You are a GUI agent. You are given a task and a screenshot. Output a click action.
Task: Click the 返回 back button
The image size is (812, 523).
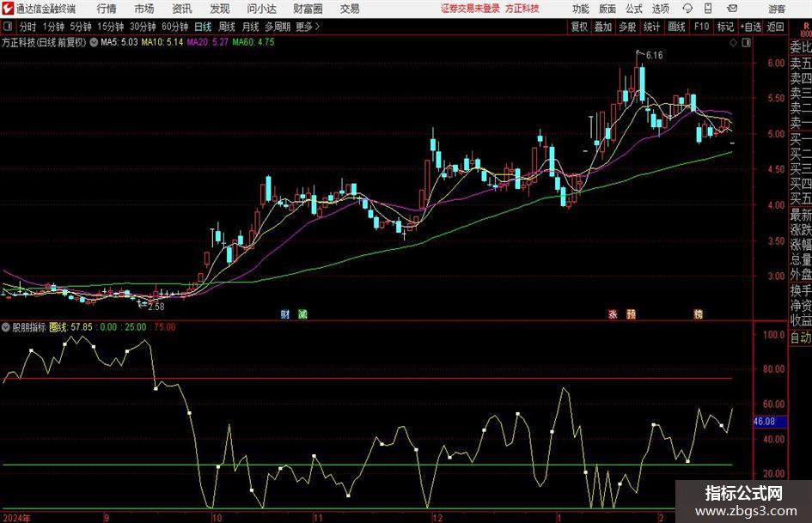[775, 27]
